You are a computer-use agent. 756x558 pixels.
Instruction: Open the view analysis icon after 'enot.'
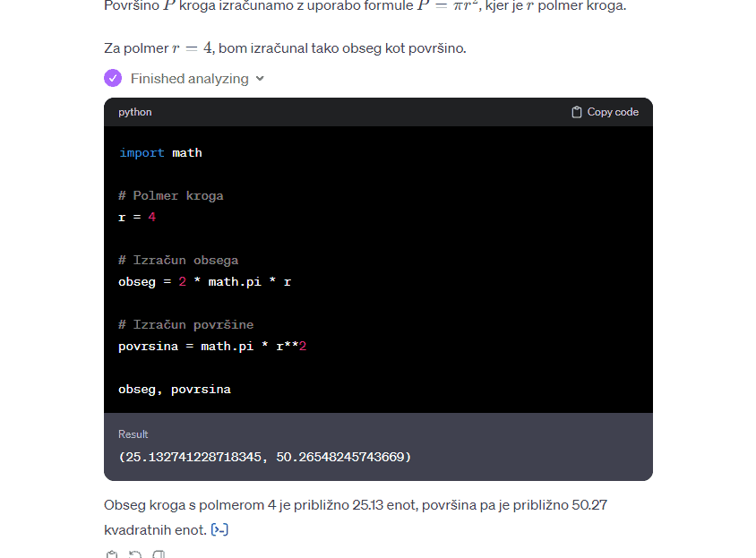pyautogui.click(x=219, y=530)
